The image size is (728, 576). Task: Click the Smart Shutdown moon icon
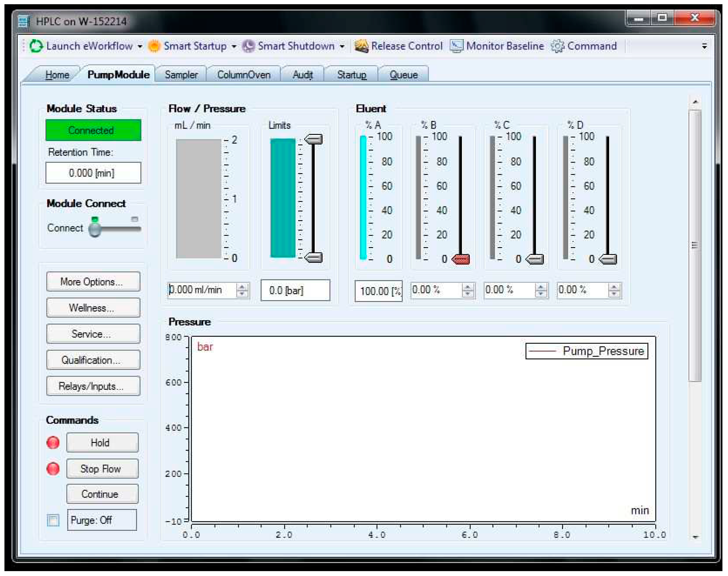coord(248,46)
